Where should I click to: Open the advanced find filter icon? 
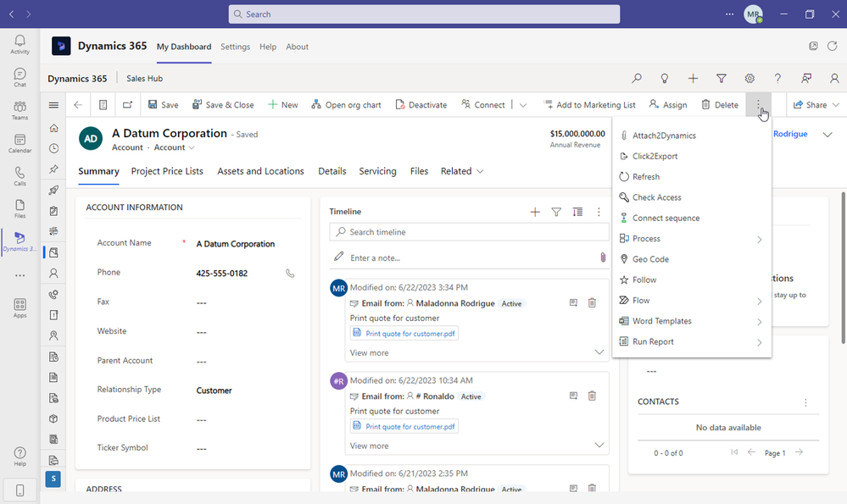point(722,78)
